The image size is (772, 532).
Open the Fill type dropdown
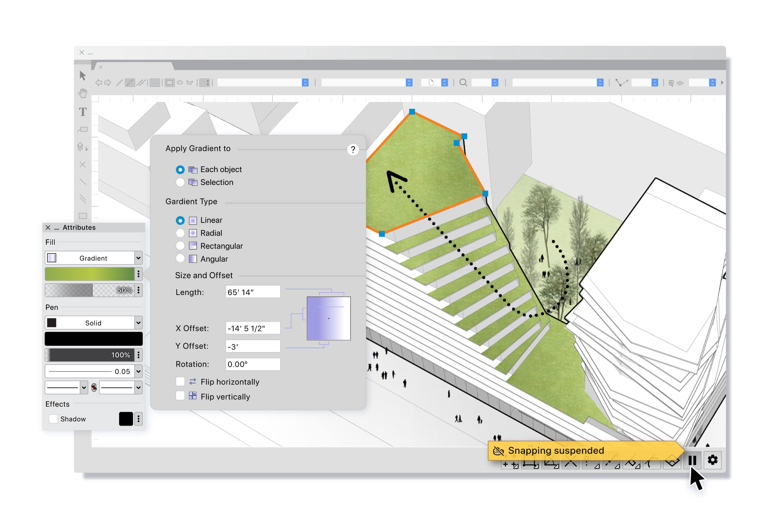[91, 257]
